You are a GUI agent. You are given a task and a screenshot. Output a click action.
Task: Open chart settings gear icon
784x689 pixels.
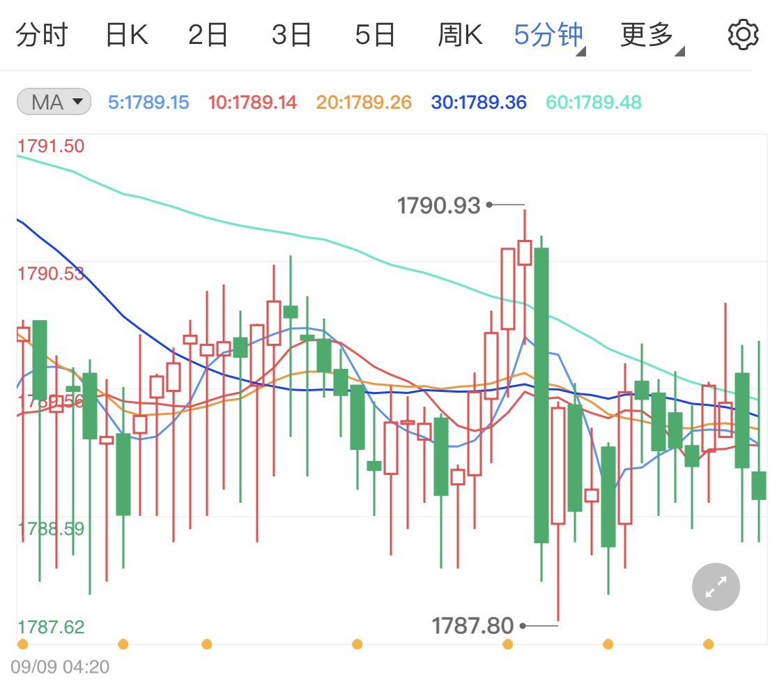coord(743,35)
